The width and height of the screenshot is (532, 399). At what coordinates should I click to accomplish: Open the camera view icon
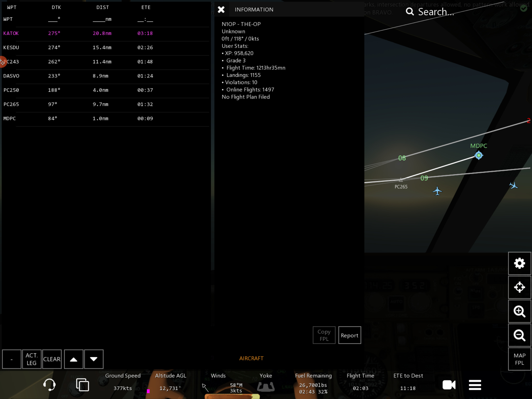point(449,385)
